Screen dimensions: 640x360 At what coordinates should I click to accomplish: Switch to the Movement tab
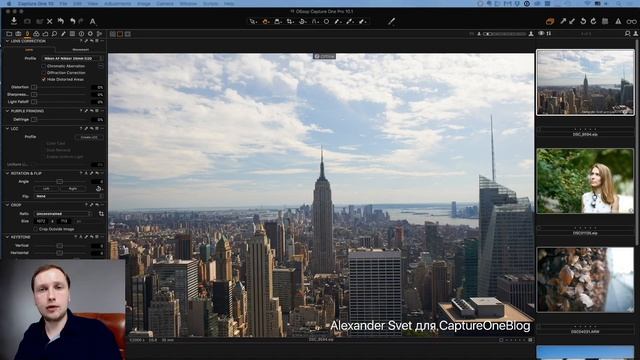80,50
